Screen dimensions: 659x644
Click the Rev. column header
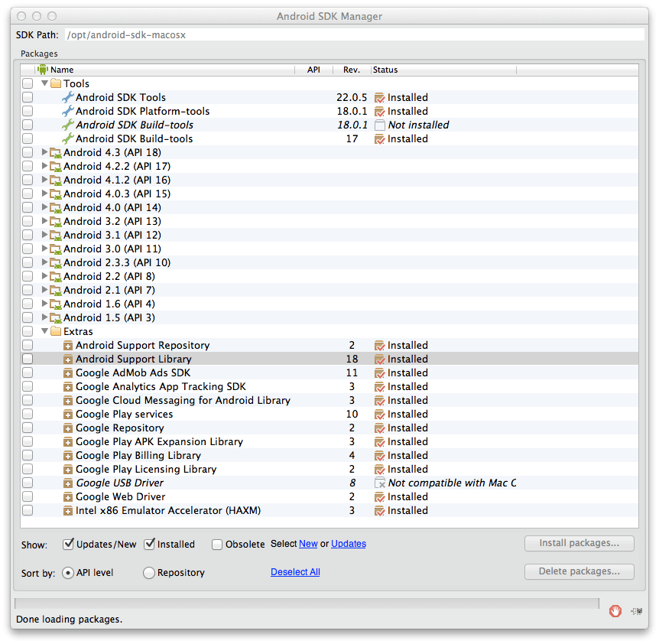pos(352,70)
